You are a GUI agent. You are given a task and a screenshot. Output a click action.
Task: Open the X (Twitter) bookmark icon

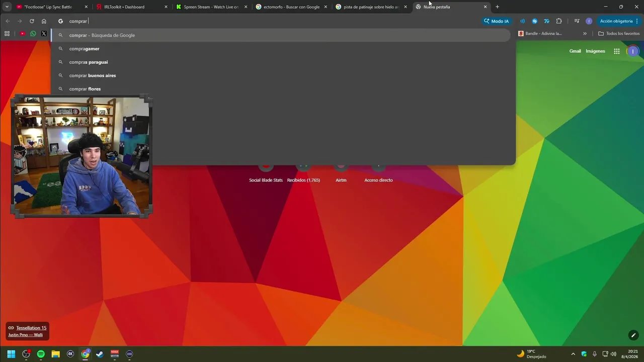(44, 34)
